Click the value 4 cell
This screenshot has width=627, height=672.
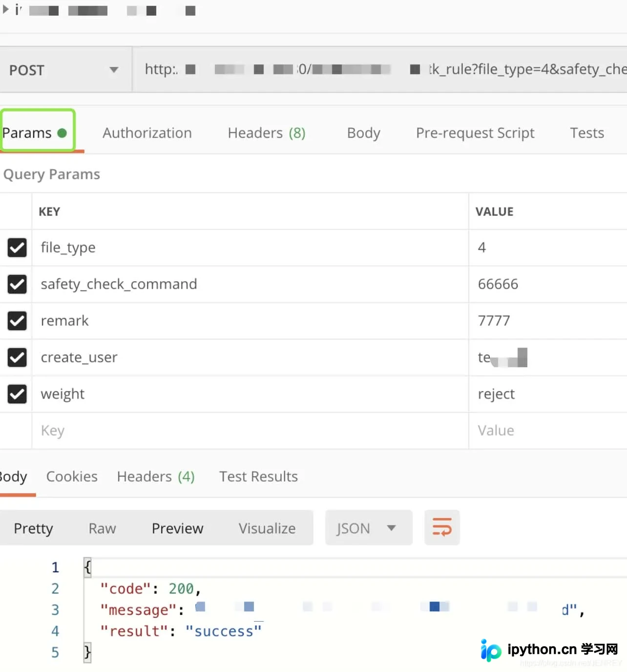548,248
